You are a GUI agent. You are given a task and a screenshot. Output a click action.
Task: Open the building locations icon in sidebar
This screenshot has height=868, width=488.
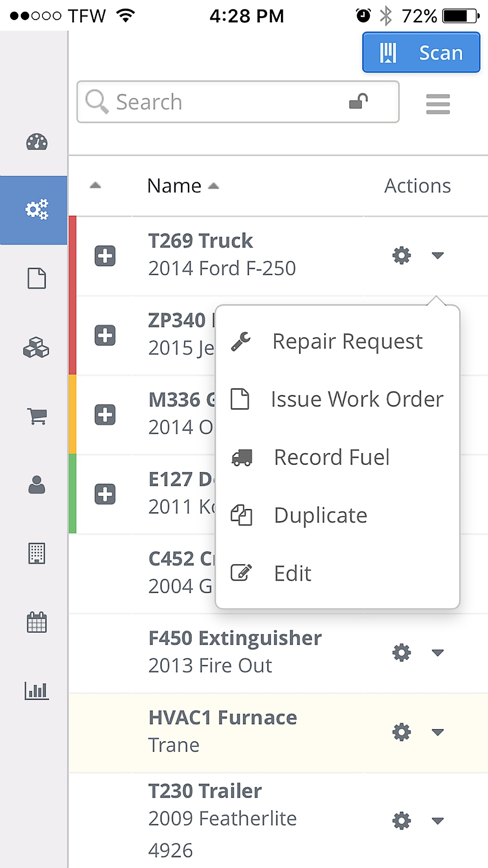tap(37, 554)
